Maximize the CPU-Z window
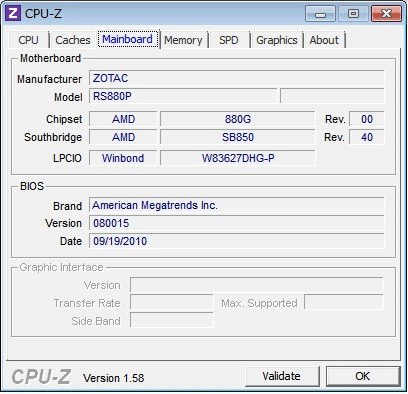 (353, 14)
